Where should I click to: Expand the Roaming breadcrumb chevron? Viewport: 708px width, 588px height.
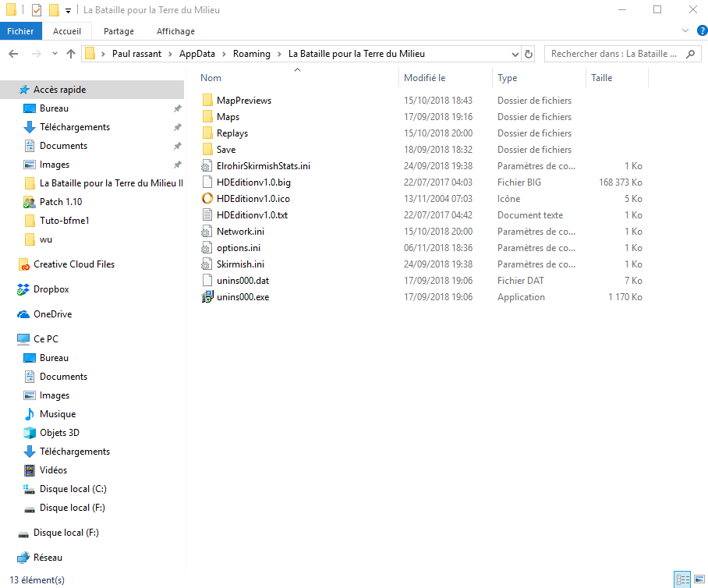[x=279, y=54]
